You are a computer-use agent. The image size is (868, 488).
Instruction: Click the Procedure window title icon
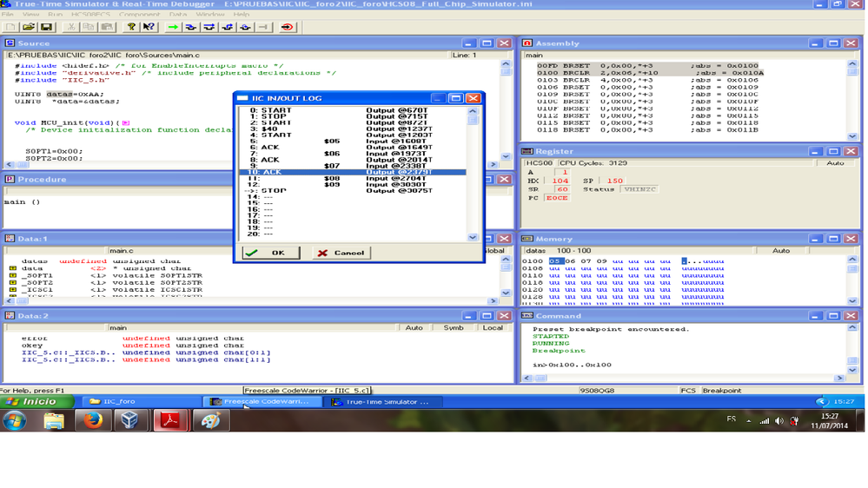click(10, 179)
